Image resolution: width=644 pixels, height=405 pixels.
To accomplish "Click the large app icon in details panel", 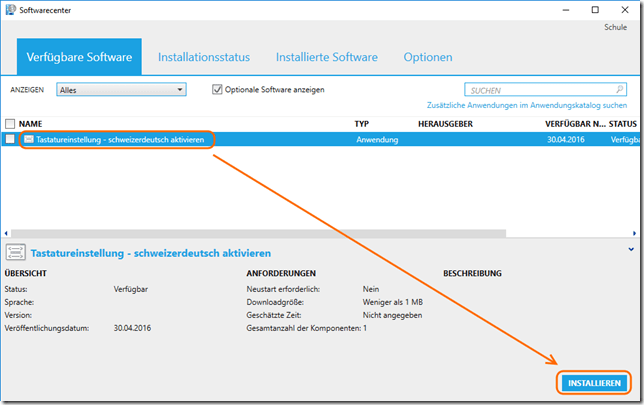I will [15, 253].
